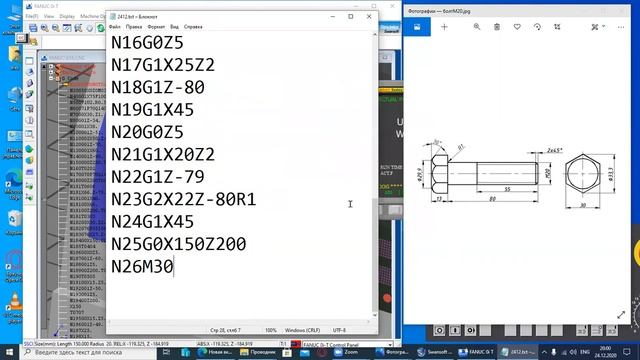Open the Справка menu in Notepad
Screen dimensions: 640x360
[x=193, y=27]
